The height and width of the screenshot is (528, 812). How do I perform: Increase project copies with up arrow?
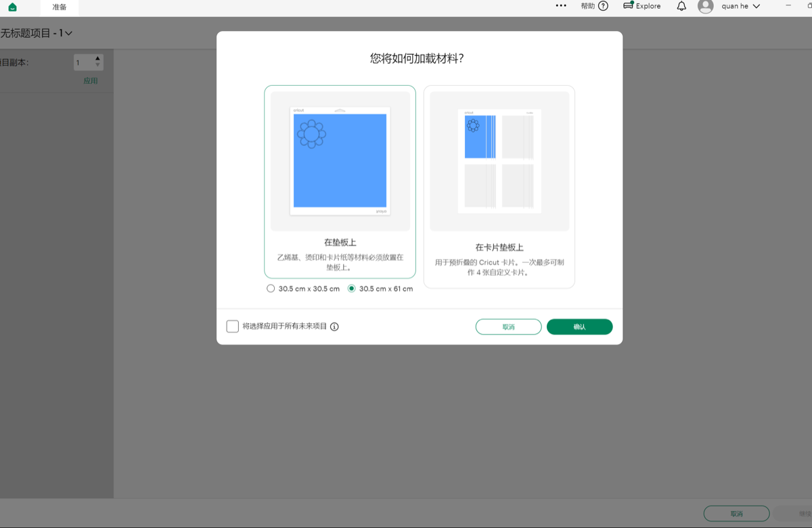click(x=98, y=59)
